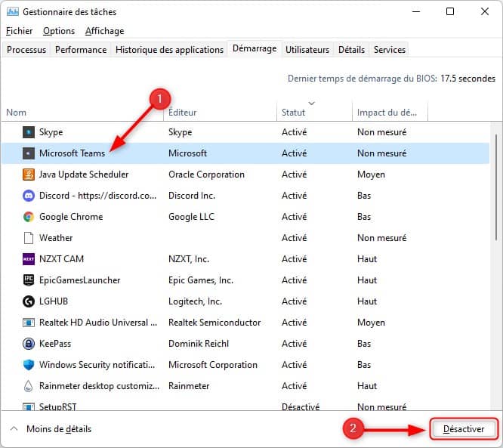Sort by the Nom column header
This screenshot has width=503, height=448.
pyautogui.click(x=82, y=112)
